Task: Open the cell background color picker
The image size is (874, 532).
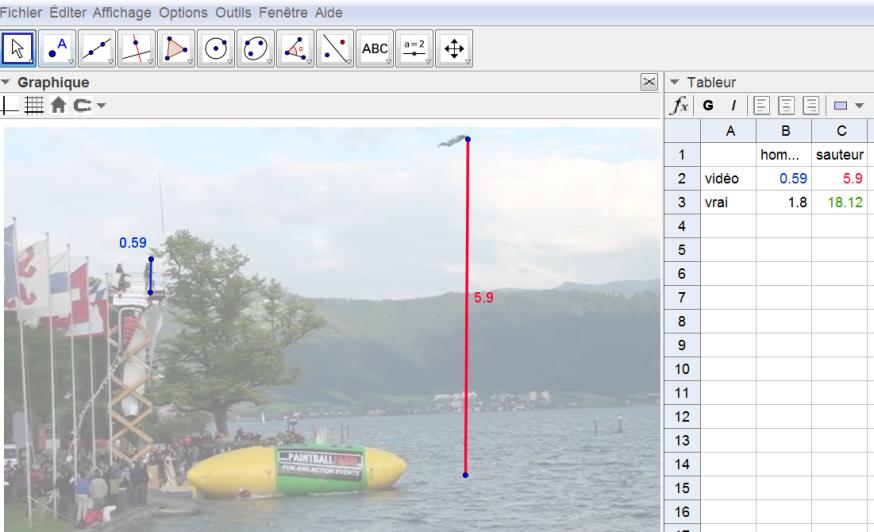Action: coord(844,104)
